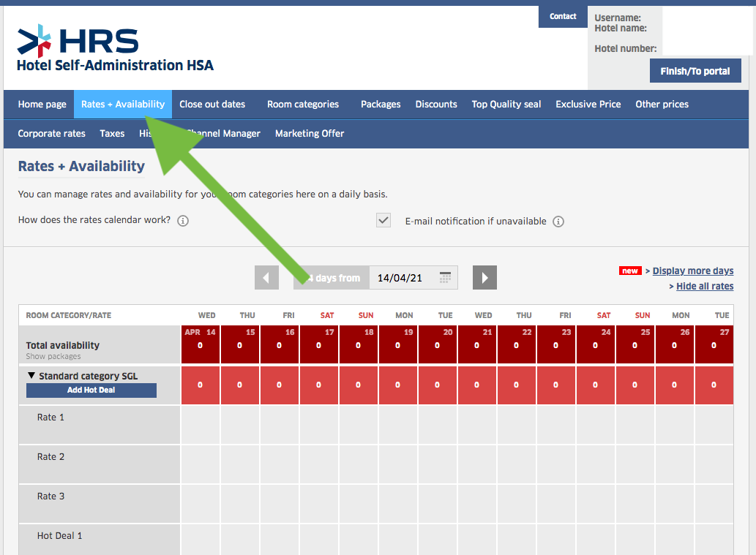Viewport: 756px width, 555px height.
Task: Click Rate 2 cell under first SAT
Action: pos(318,464)
